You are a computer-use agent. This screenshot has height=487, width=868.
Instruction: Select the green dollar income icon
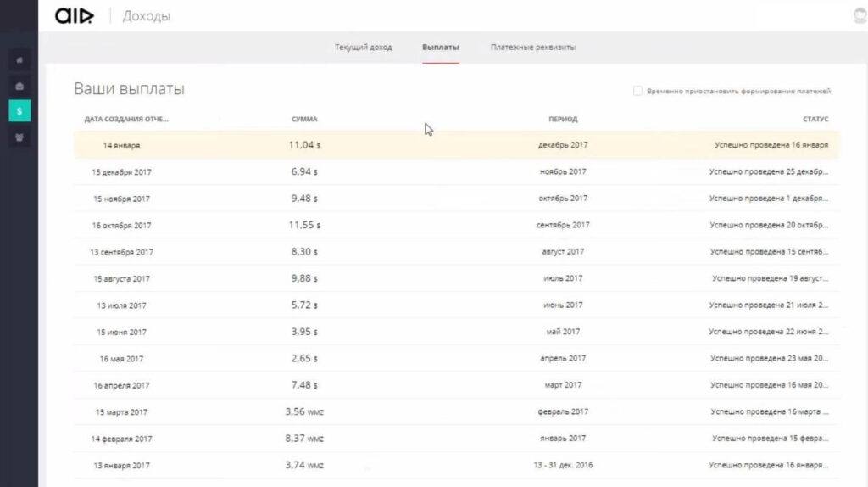[19, 110]
